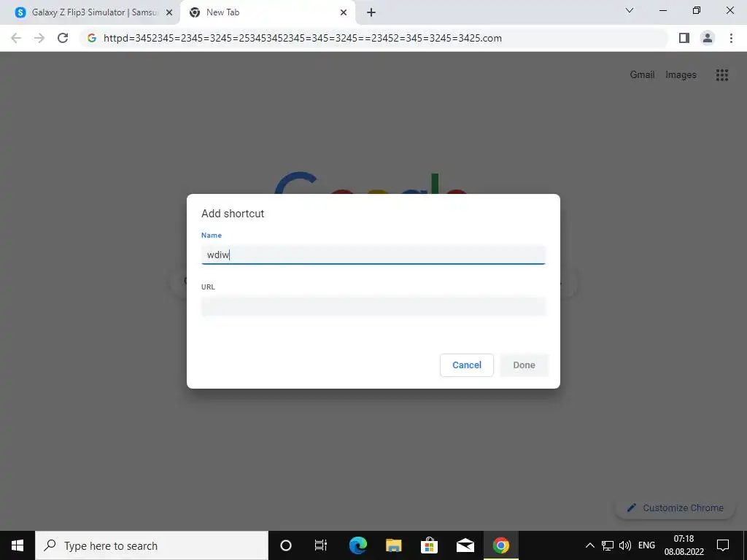Viewport: 747px width, 560px height.
Task: Click Customize Chrome button
Action: (675, 507)
